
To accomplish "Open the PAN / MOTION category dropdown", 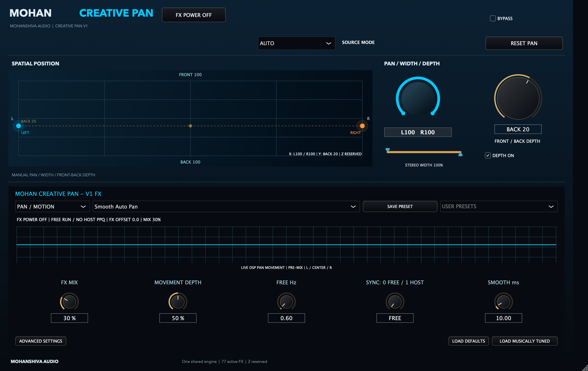I will (x=53, y=206).
